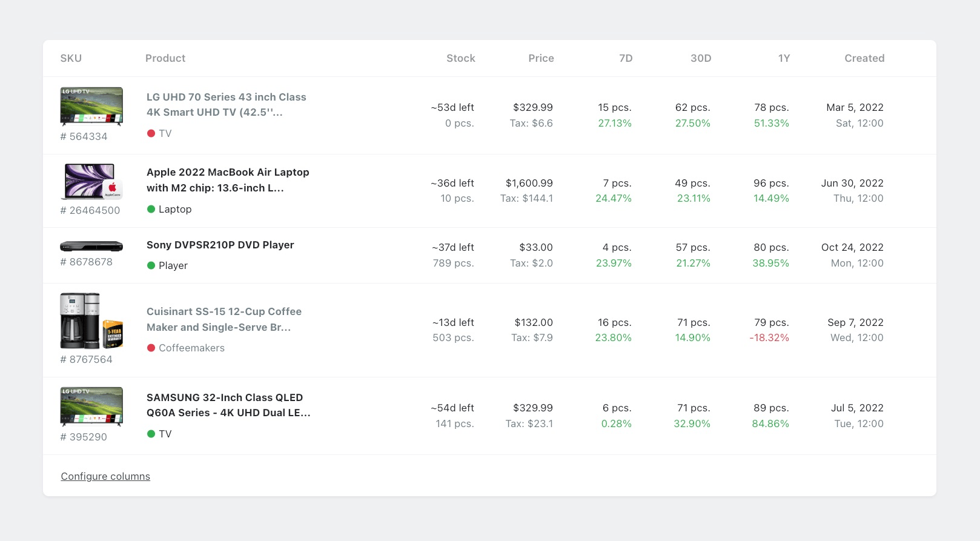Viewport: 980px width, 541px height.
Task: Click the 24.47% 7D growth value
Action: click(x=614, y=198)
